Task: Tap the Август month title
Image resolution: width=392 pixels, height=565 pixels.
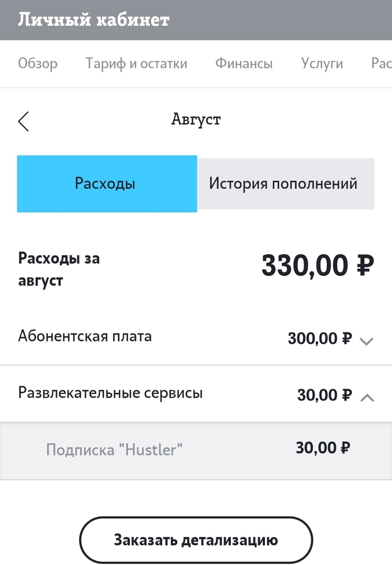Action: [x=196, y=119]
